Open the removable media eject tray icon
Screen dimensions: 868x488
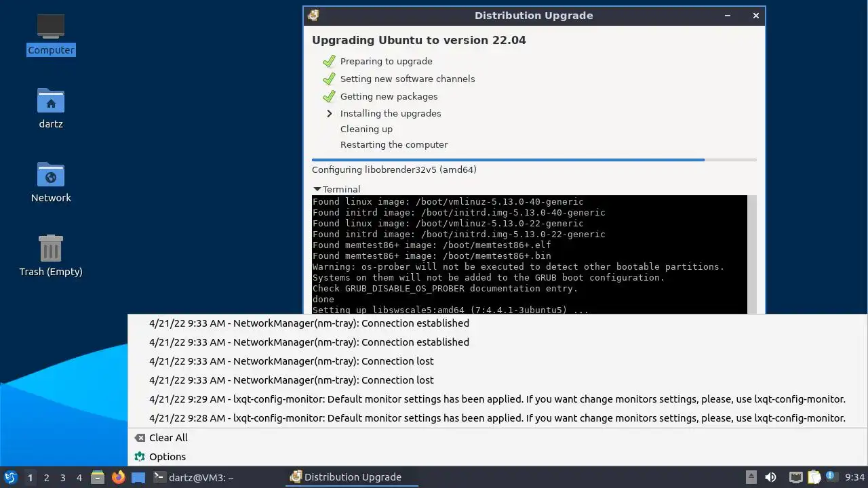[x=751, y=477]
